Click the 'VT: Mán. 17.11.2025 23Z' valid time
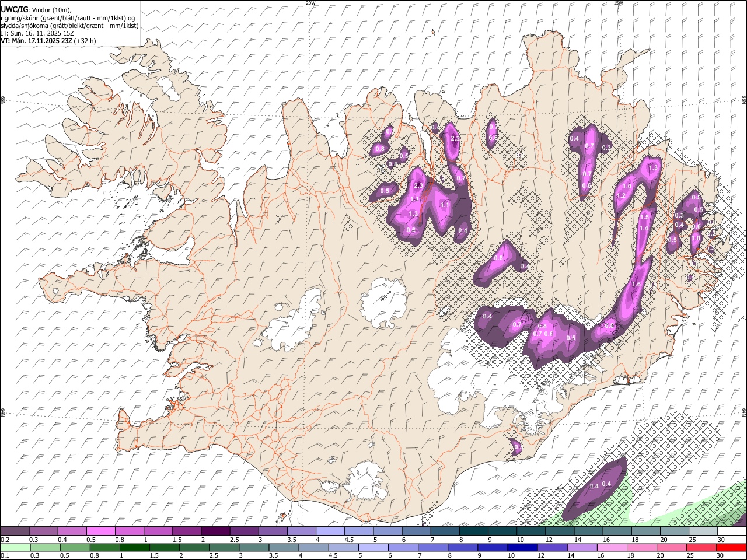The image size is (747, 560). coord(36,41)
